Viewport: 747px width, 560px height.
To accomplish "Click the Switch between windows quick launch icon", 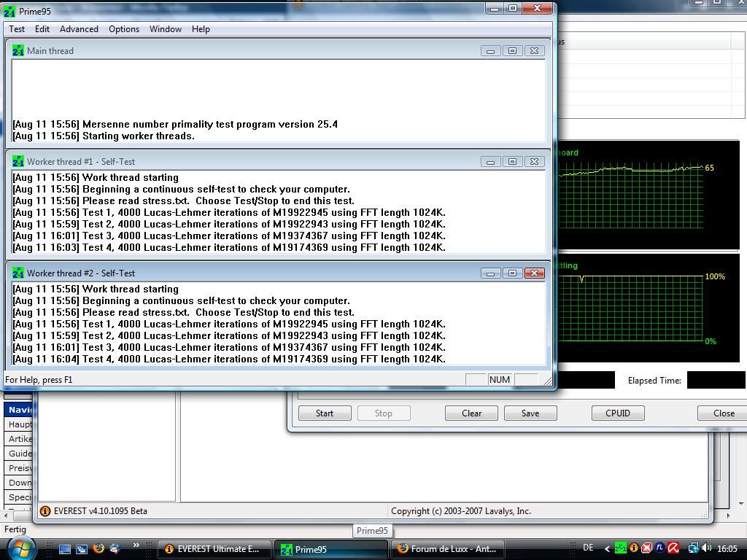I will pyautogui.click(x=82, y=549).
